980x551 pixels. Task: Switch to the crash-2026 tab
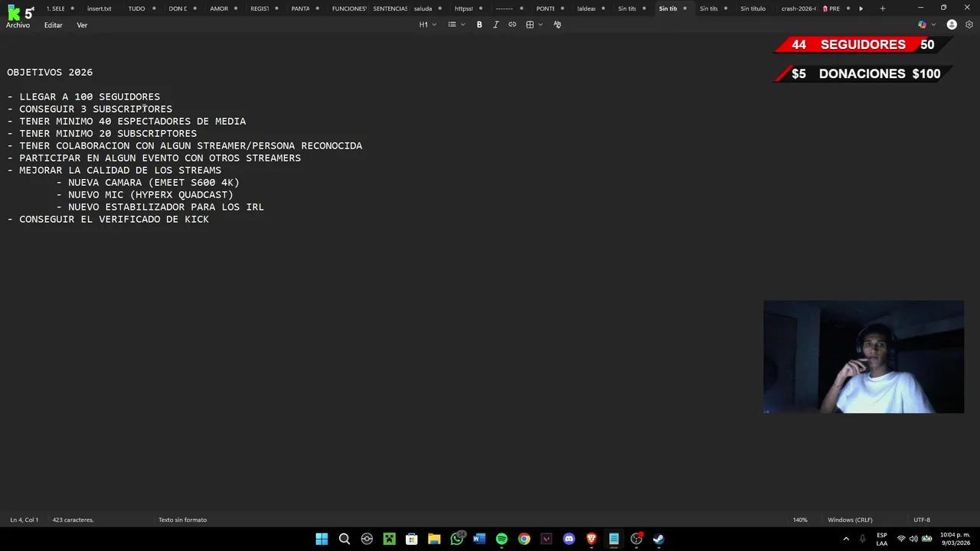click(x=799, y=8)
